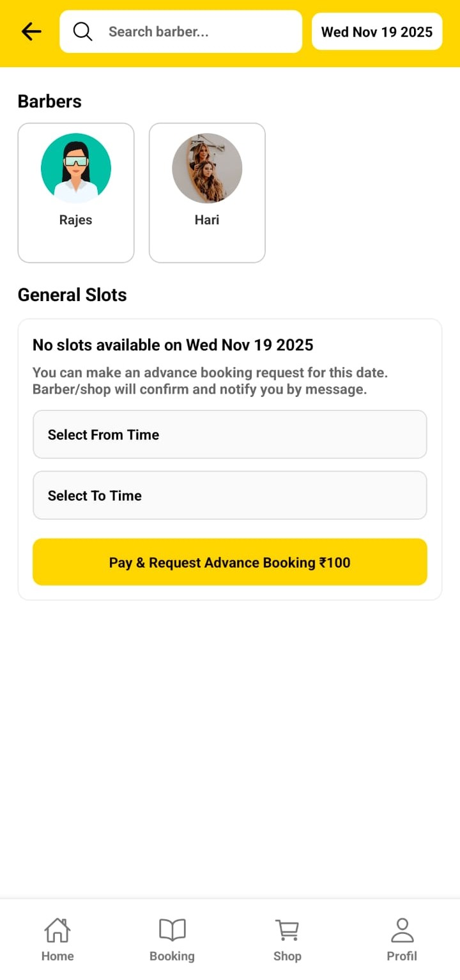The image size is (460, 980).
Task: Go to the Shop tab label
Action: [x=287, y=956]
